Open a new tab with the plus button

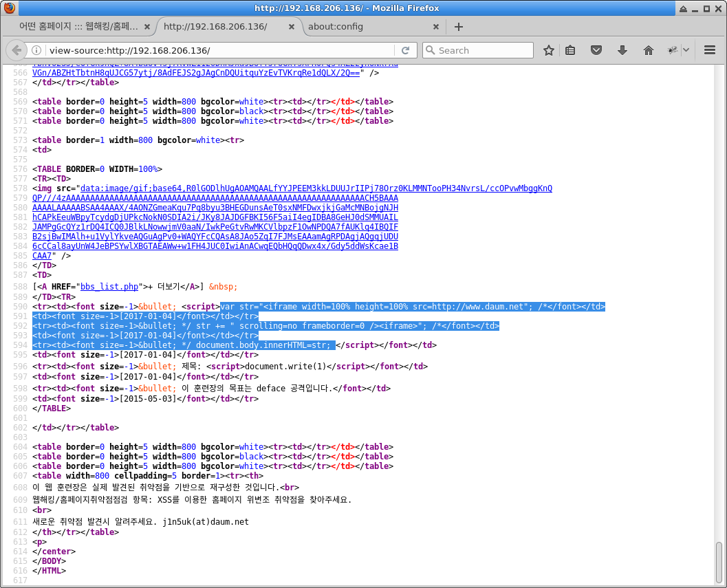click(x=459, y=27)
